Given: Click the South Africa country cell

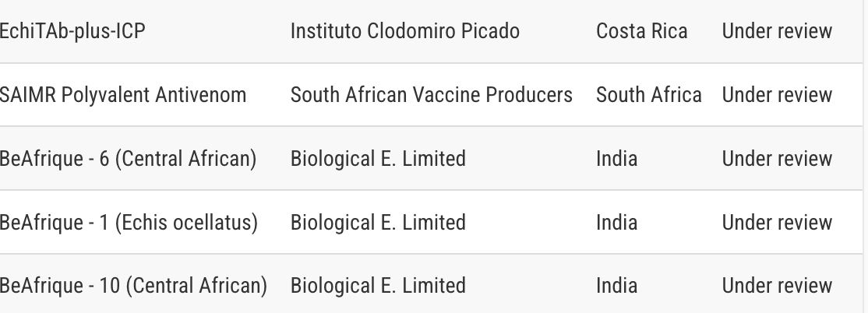Looking at the screenshot, I should [649, 94].
